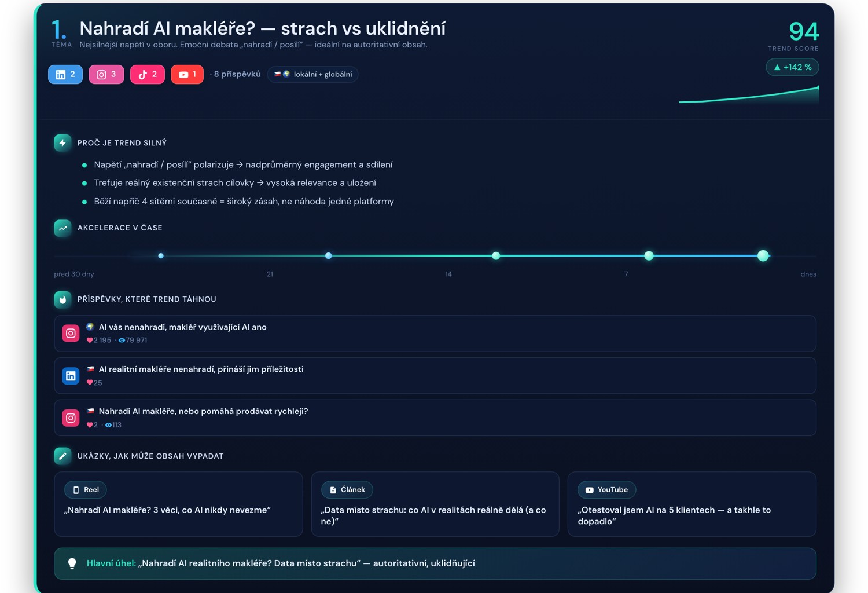
Task: Select the timeline dot just after day 21
Action: pos(328,255)
